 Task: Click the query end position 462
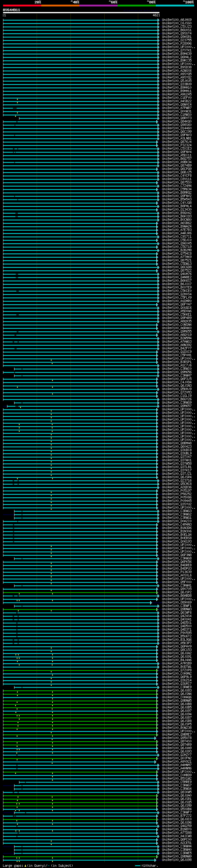point(155,15)
